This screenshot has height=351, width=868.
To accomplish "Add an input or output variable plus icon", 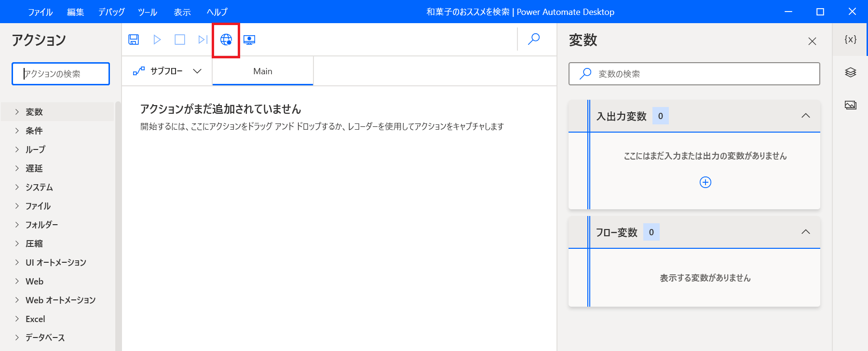I will pos(705,182).
